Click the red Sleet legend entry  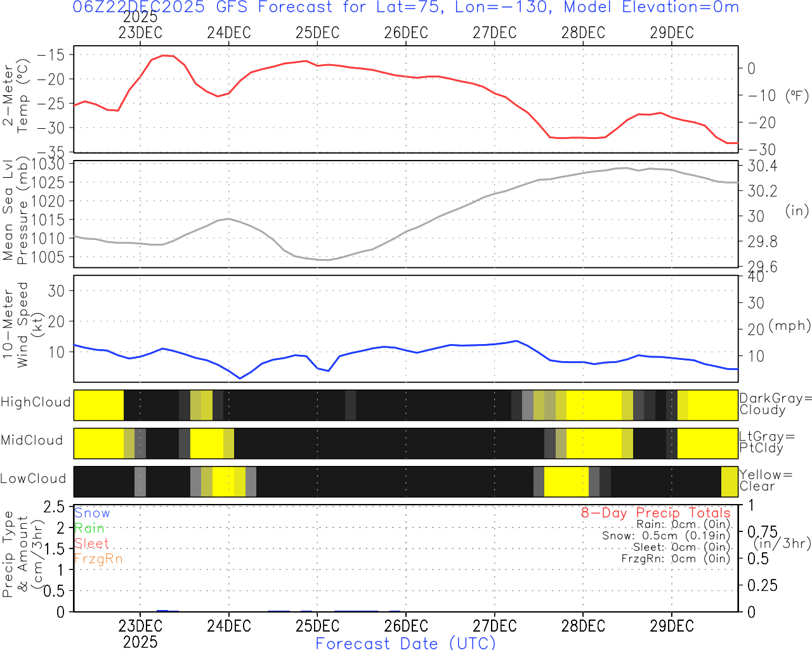[91, 543]
